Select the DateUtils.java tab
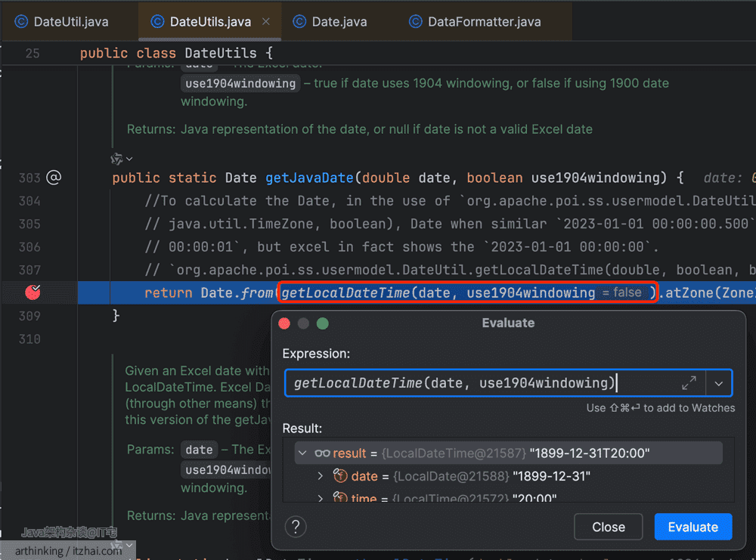Viewport: 756px width, 560px height. tap(210, 22)
